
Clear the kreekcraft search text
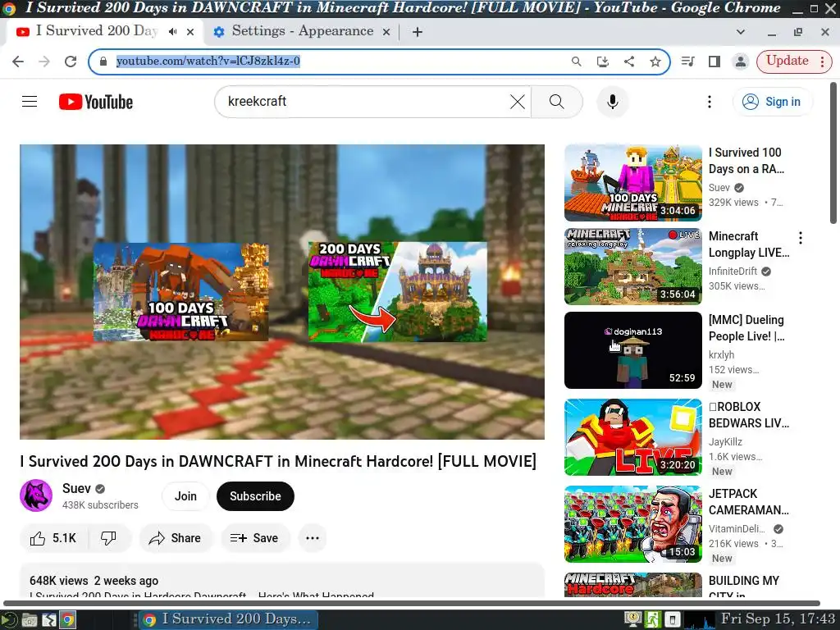pos(517,102)
